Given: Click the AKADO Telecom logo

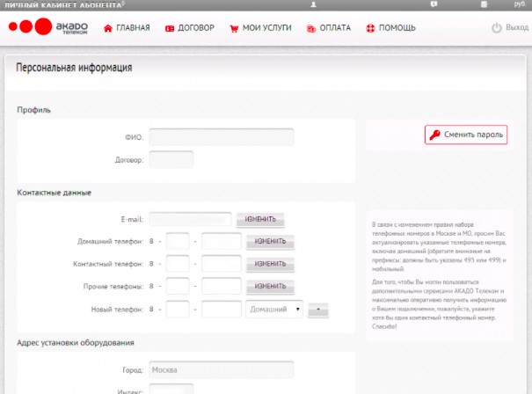Looking at the screenshot, I should [x=48, y=26].
